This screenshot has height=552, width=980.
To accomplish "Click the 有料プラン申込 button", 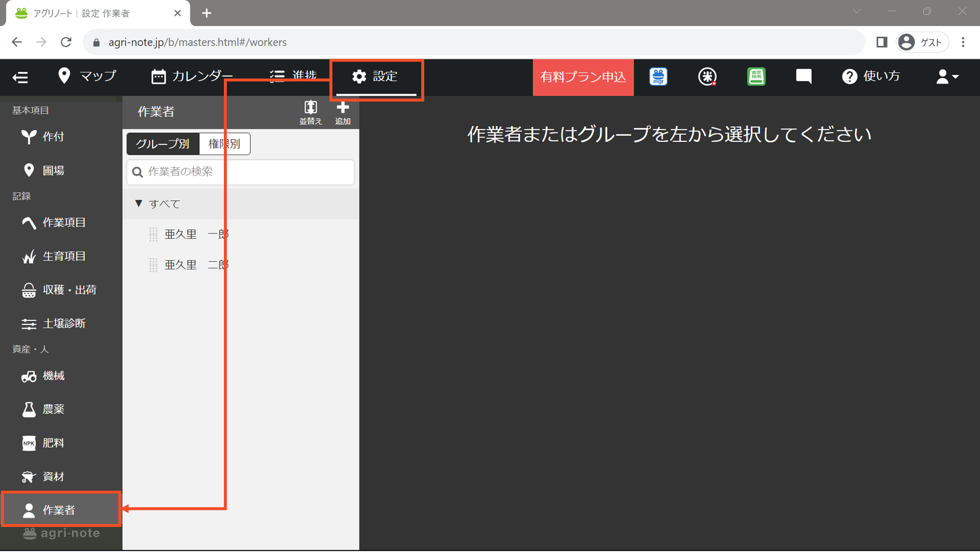I will tap(583, 77).
